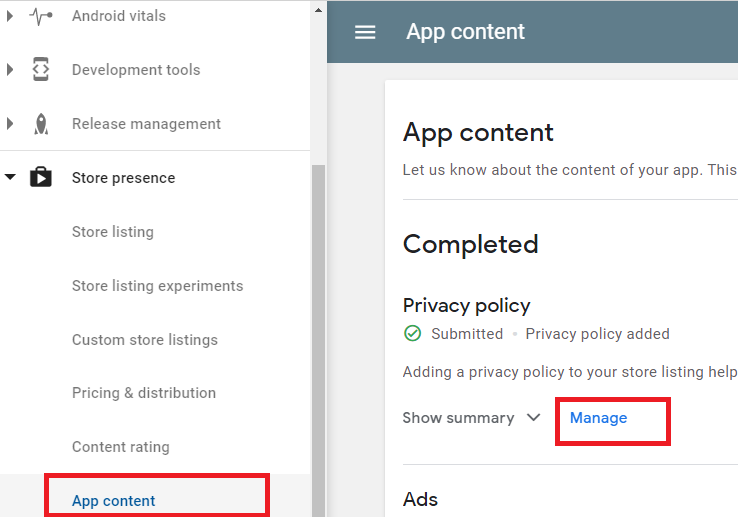Click the hamburger menu icon

365,32
